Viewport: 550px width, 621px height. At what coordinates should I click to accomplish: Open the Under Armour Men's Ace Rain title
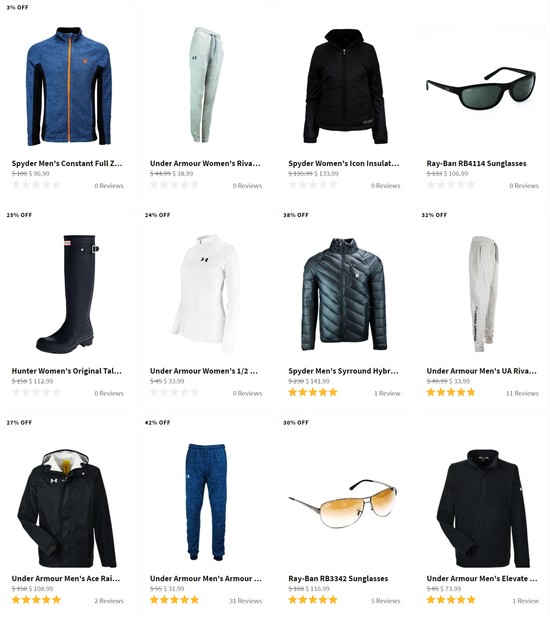[66, 579]
